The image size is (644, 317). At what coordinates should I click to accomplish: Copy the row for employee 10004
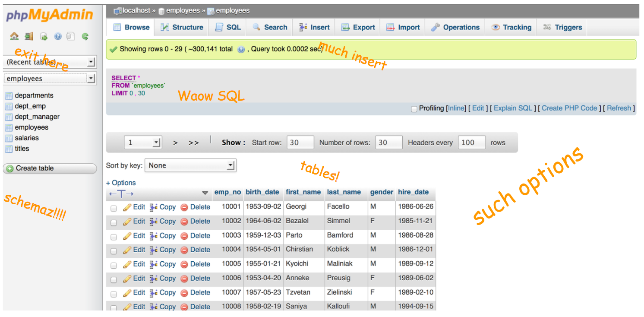point(163,250)
